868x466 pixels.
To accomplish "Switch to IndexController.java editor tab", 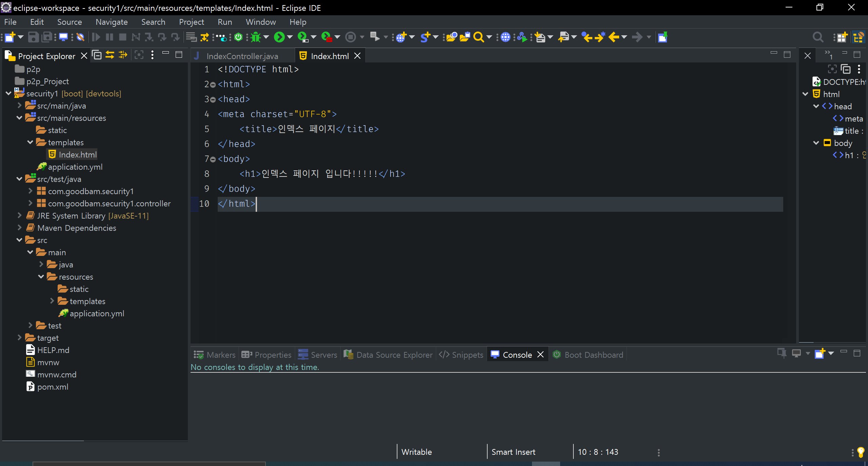I will (242, 56).
